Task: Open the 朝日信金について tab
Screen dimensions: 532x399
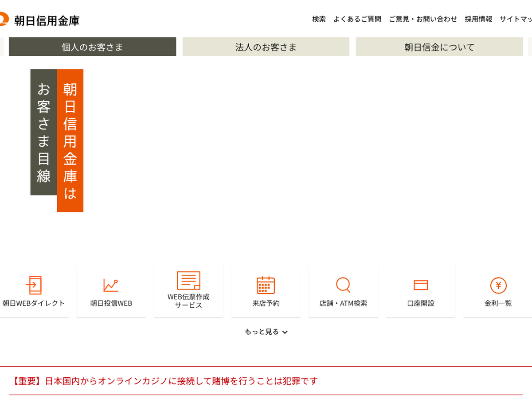Action: (x=439, y=47)
